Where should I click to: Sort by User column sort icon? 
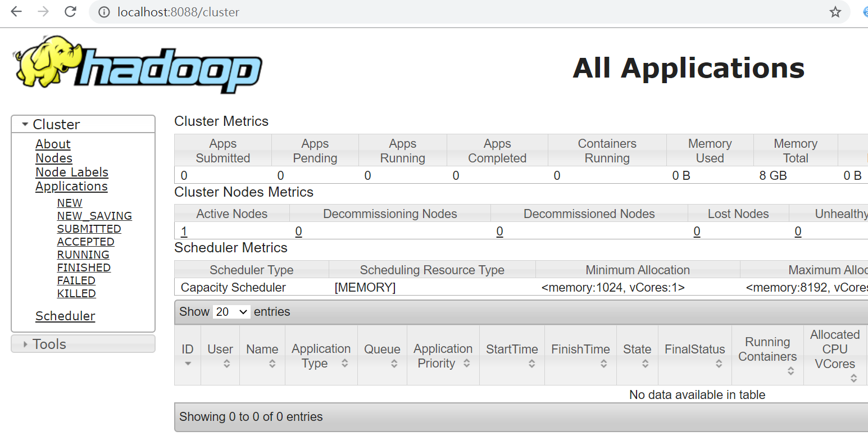pos(227,364)
